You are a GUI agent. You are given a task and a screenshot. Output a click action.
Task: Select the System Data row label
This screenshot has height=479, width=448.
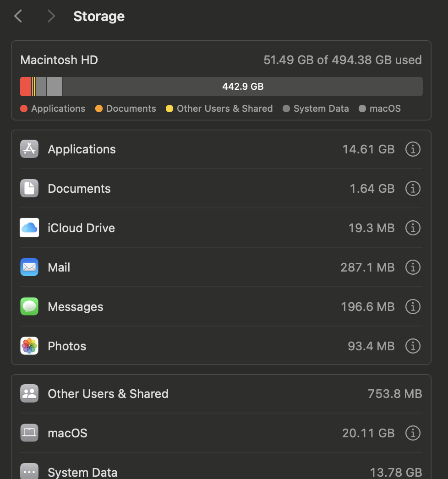82,472
